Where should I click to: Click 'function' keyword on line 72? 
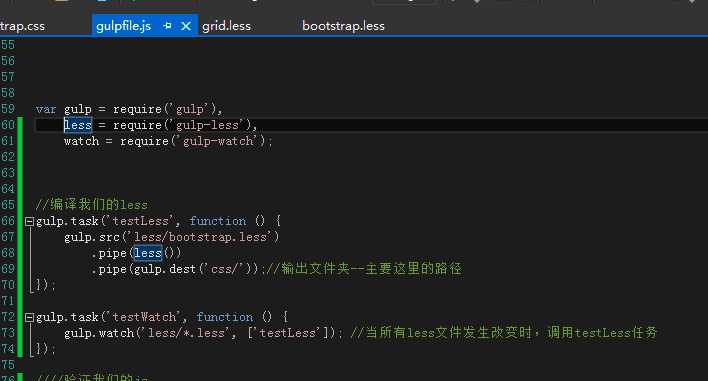(224, 317)
